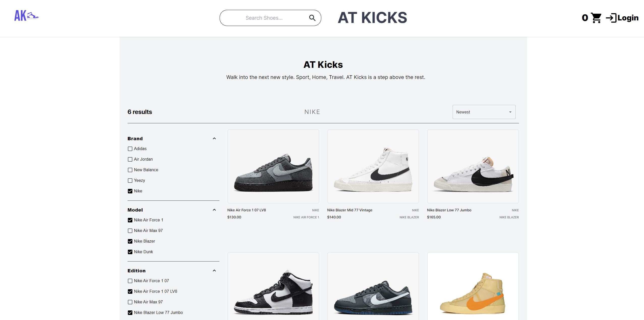Type in the Search Shoes field
This screenshot has height=320, width=644.
[264, 18]
